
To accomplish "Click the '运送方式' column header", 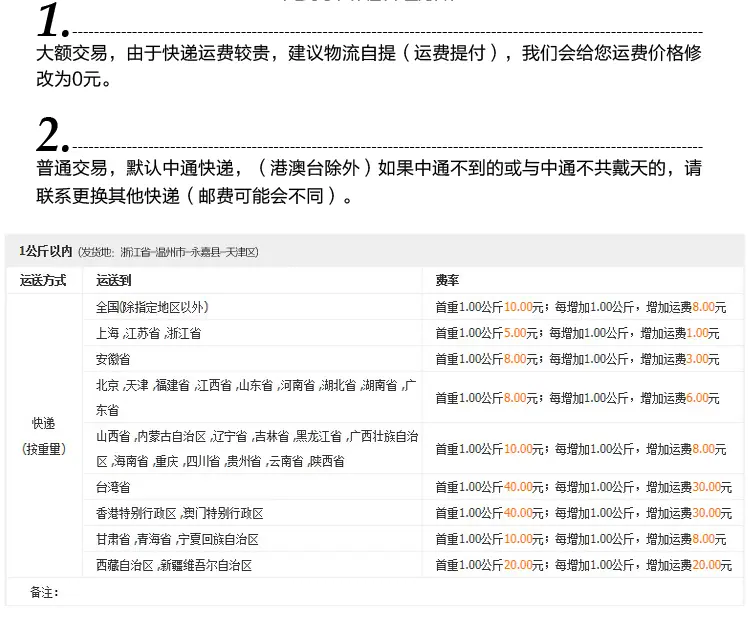I will pyautogui.click(x=43, y=280).
